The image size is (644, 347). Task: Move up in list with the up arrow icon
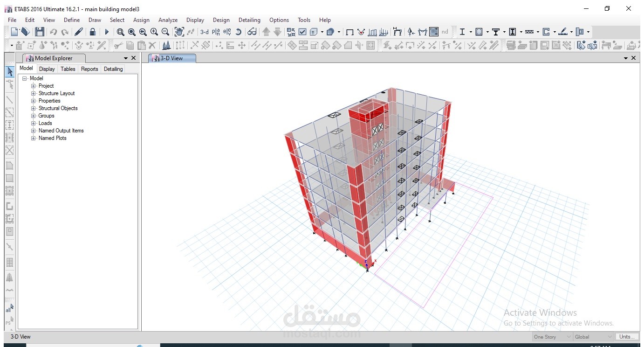tap(266, 32)
